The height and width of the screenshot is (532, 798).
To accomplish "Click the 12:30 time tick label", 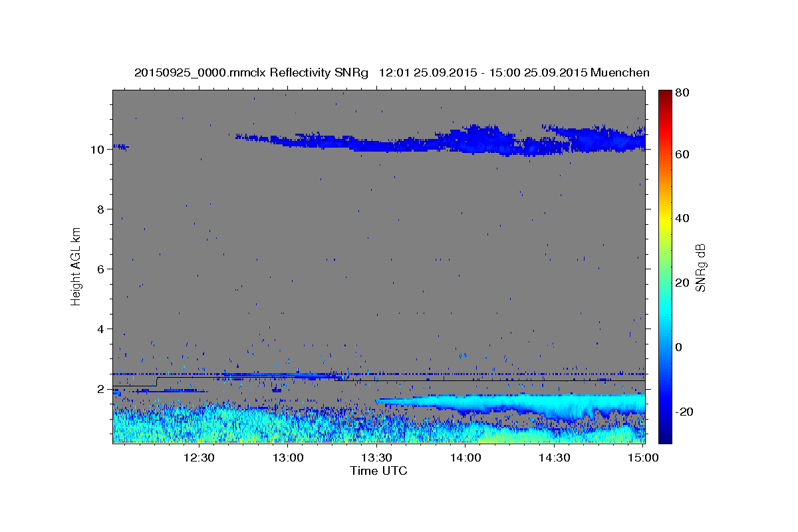I will 198,458.
